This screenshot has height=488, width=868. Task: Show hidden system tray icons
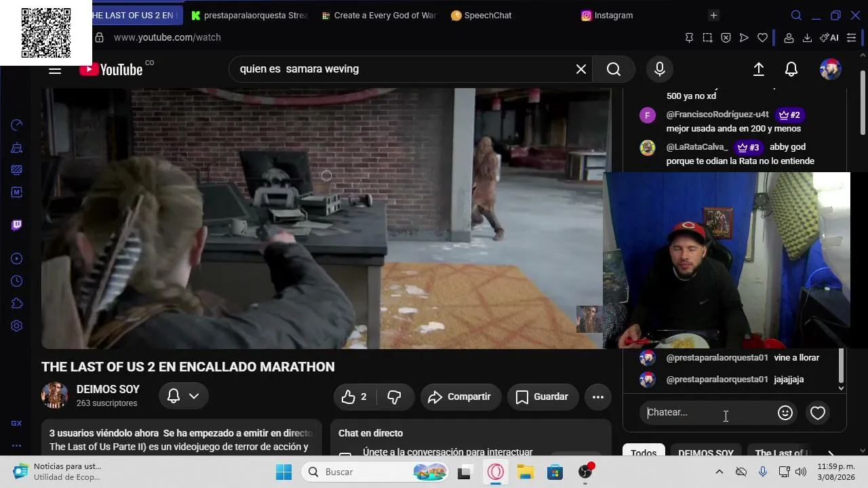coord(719,472)
